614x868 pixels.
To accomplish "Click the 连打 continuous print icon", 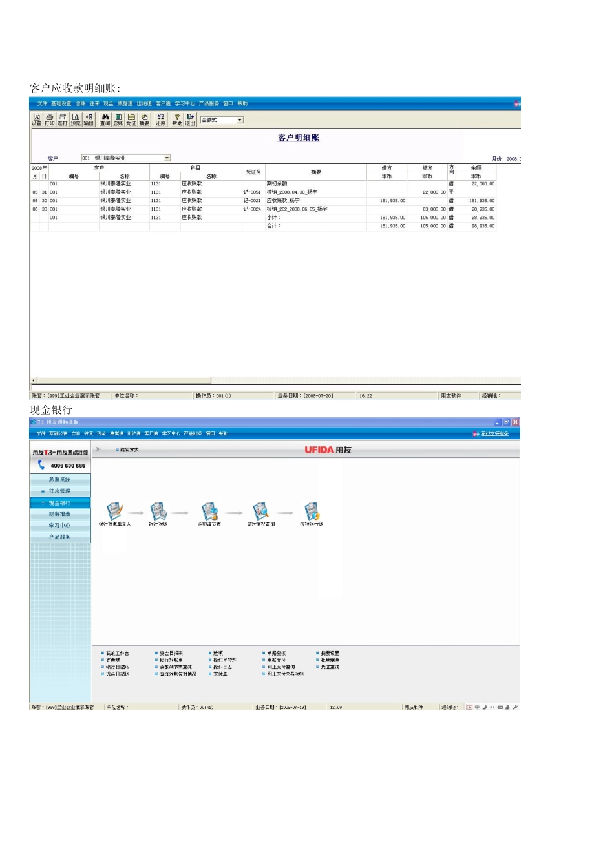I will click(x=63, y=119).
